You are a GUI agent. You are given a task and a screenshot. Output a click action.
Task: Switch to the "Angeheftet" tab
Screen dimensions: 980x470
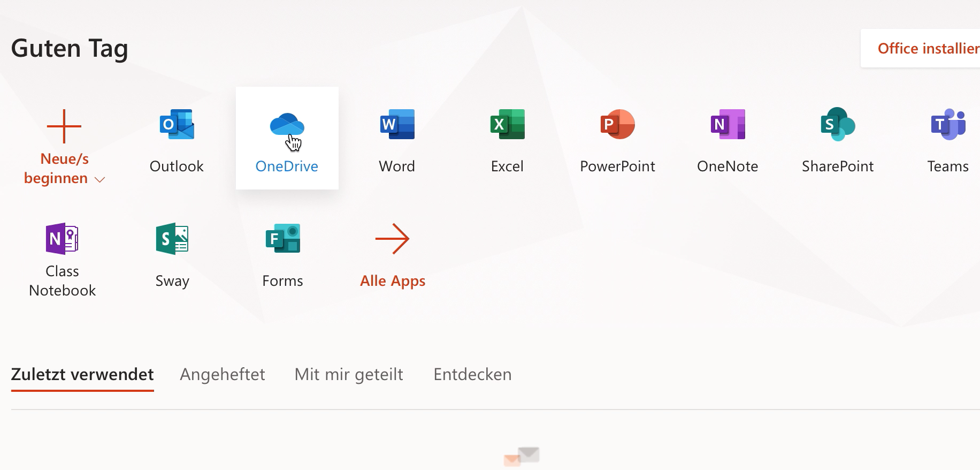coord(223,374)
